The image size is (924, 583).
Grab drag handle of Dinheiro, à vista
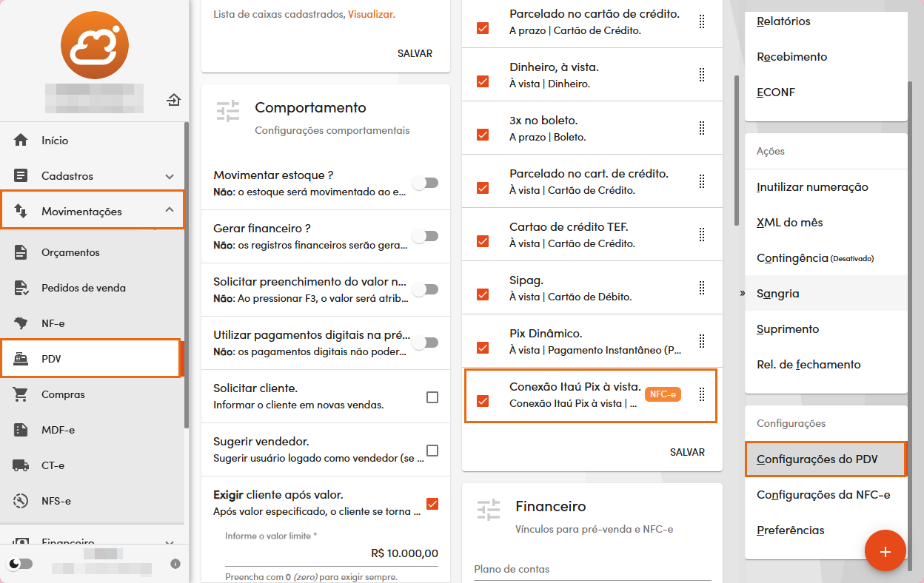(x=702, y=75)
